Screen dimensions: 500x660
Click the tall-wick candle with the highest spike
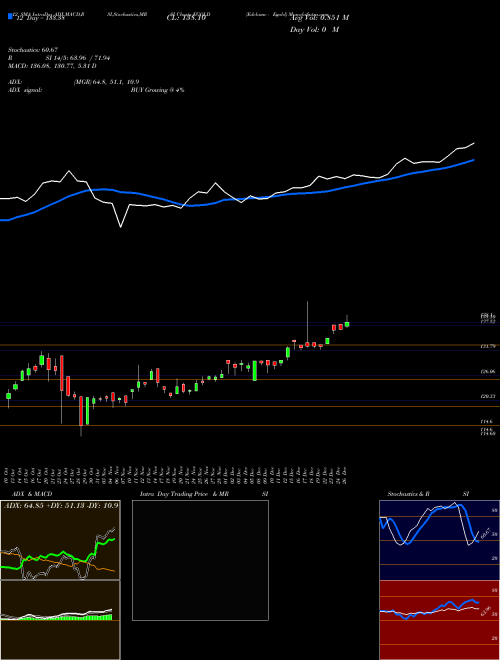tap(308, 324)
